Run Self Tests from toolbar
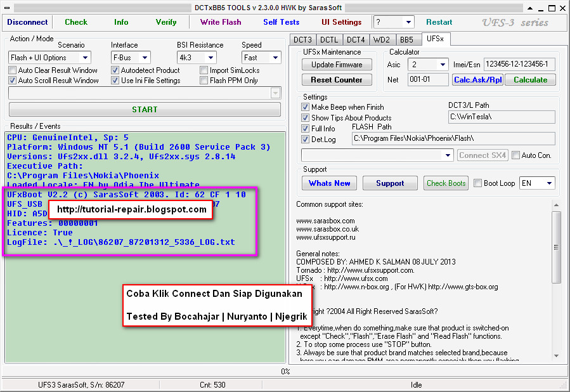 282,22
